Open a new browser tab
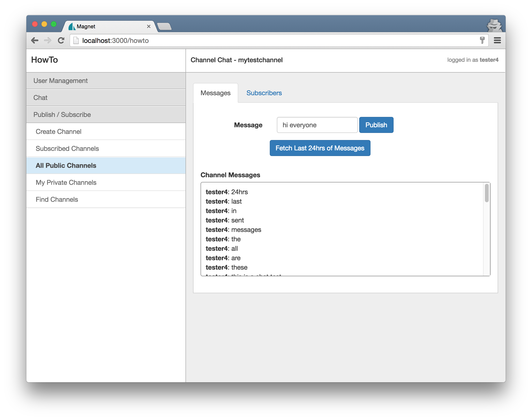Screen dimensions: 532x420 click(164, 26)
